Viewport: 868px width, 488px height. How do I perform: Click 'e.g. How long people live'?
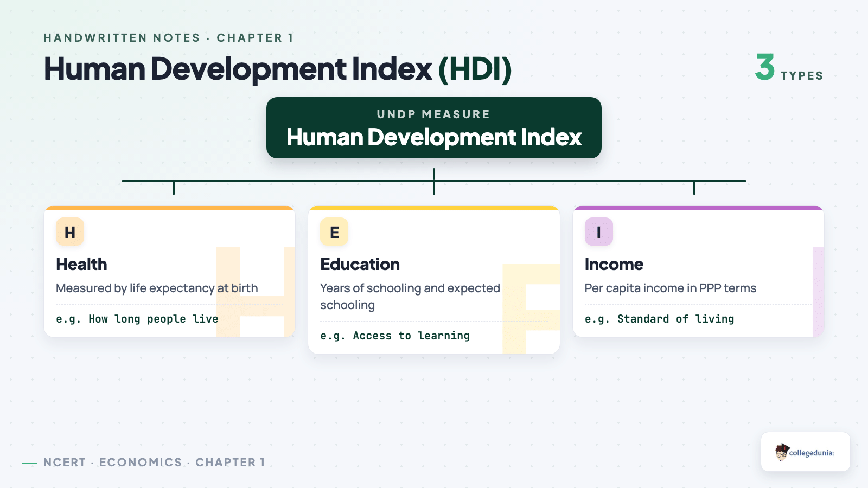click(137, 319)
